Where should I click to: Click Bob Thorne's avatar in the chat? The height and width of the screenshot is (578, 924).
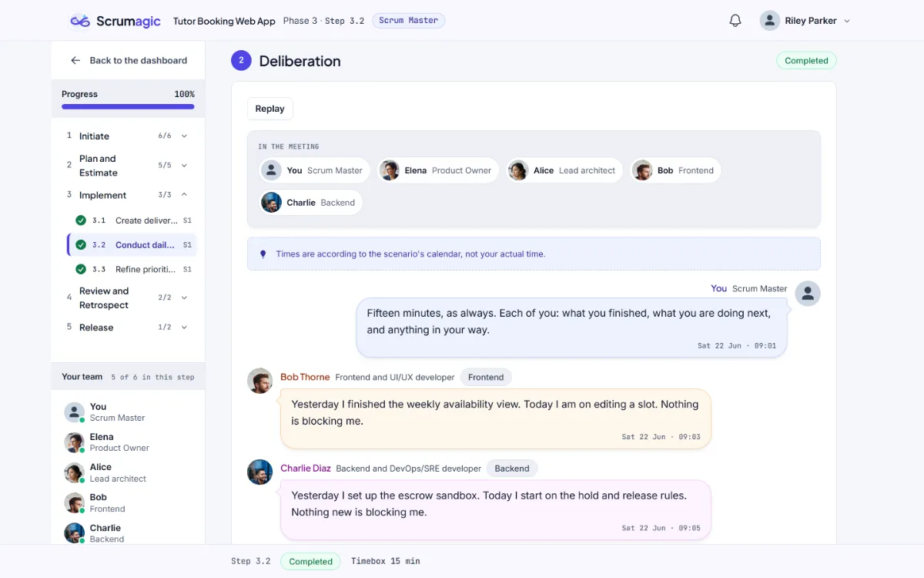click(x=259, y=381)
